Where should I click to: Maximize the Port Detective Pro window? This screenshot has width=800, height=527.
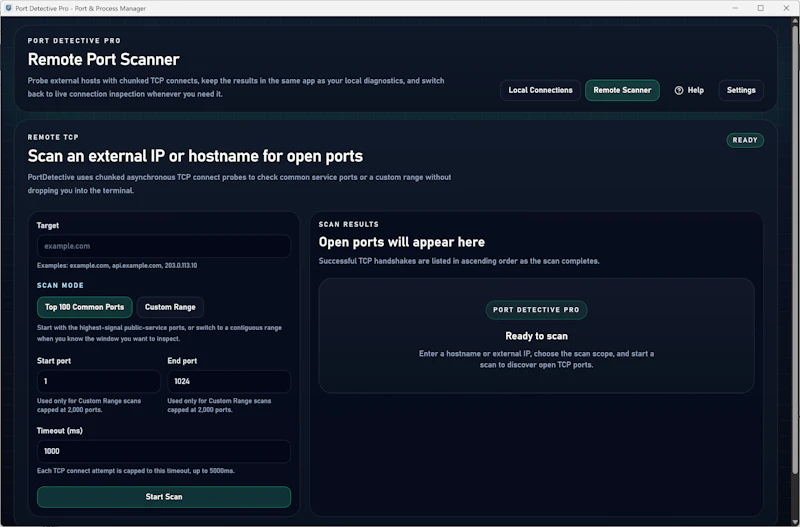point(761,8)
